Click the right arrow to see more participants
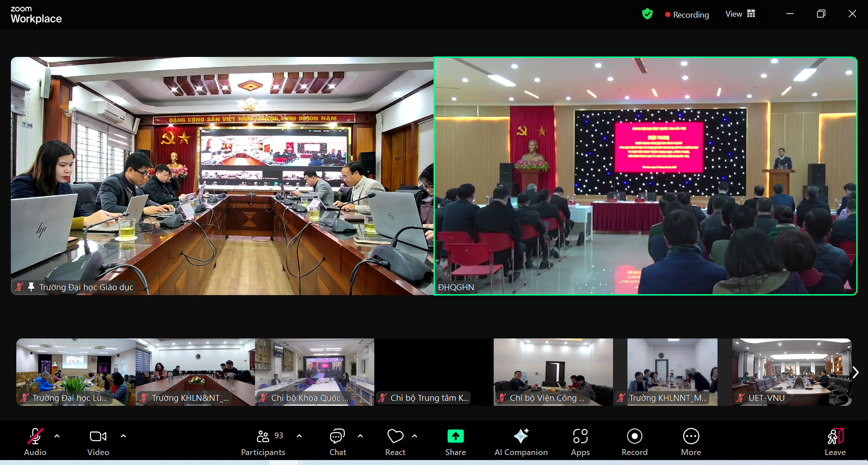The image size is (868, 465). [x=855, y=372]
